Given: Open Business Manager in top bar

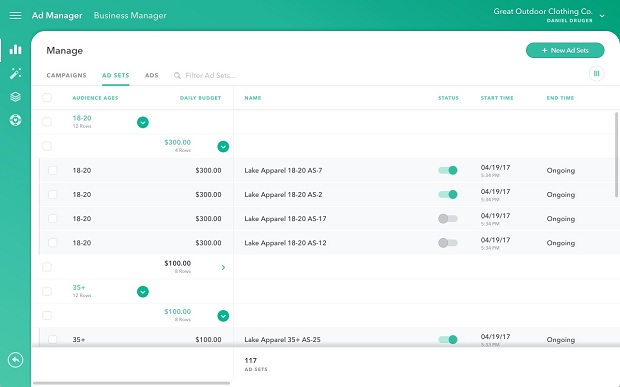Looking at the screenshot, I should pos(130,15).
